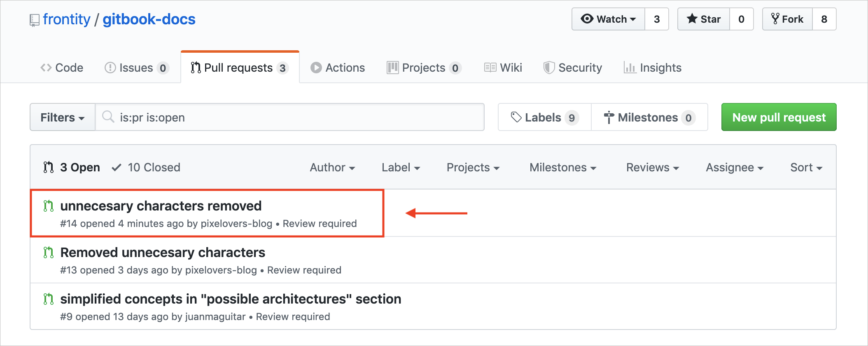
Task: Click the repository book icon beside frontity
Action: point(34,20)
